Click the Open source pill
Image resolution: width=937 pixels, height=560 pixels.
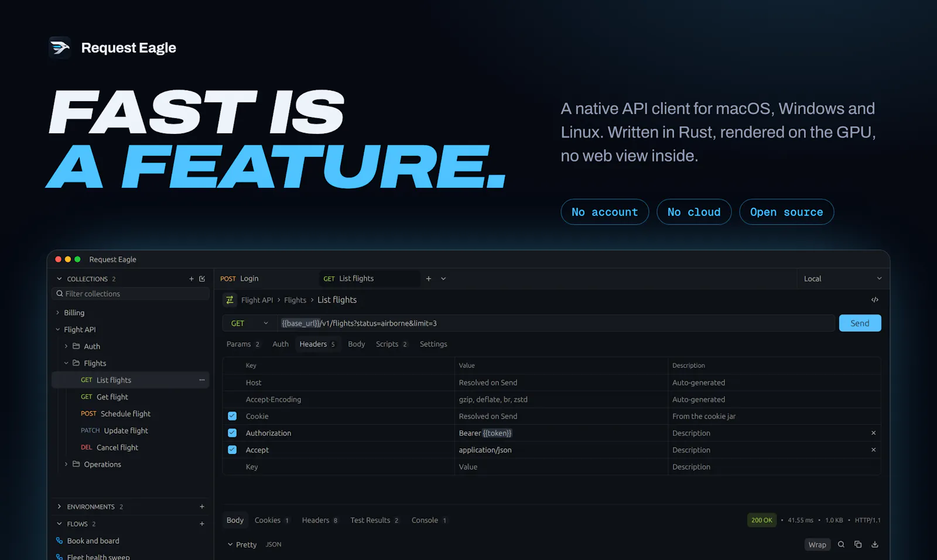[x=786, y=212]
